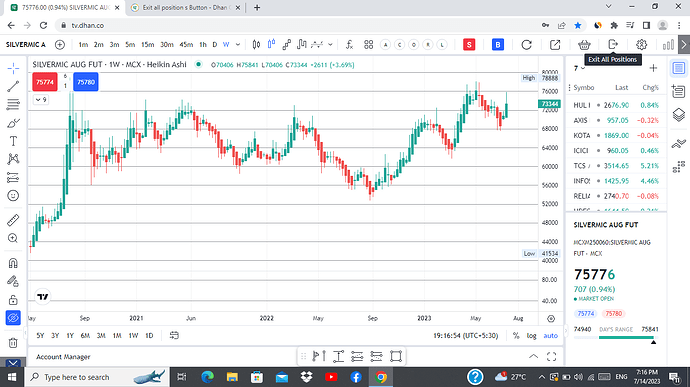Click the Exit All Positions icon

point(613,44)
